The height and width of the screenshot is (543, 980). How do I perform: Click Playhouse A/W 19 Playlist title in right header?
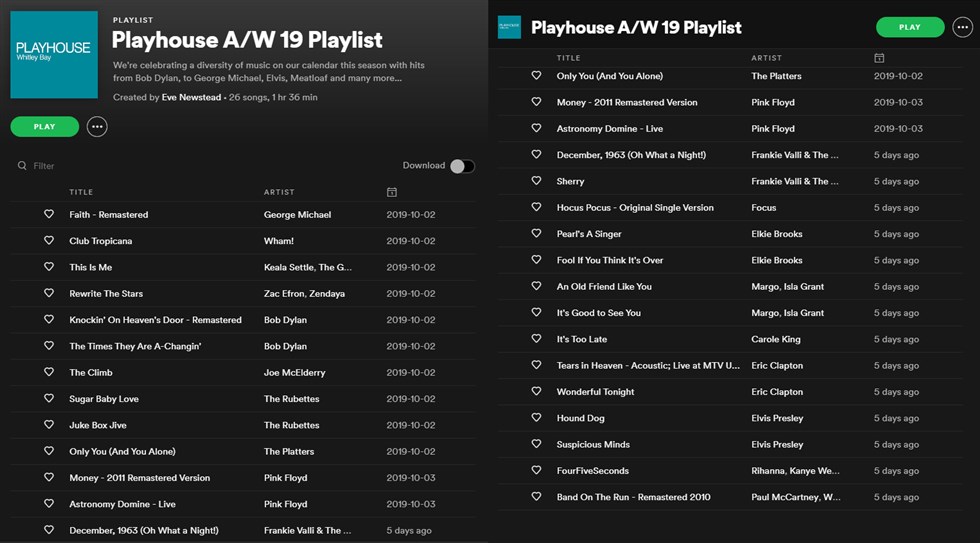click(x=636, y=27)
